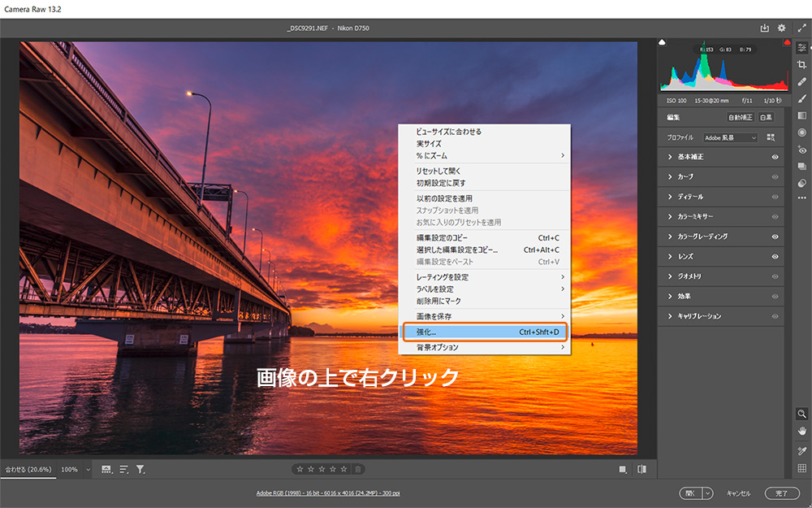Open dropdown arrow beside 開く button
The width and height of the screenshot is (812, 508).
(x=707, y=493)
